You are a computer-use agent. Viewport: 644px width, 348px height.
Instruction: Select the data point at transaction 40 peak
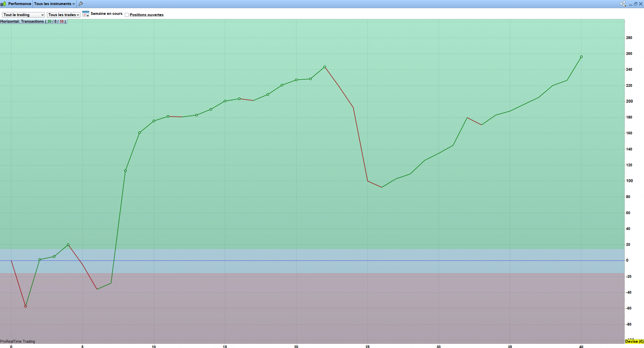[x=581, y=57]
